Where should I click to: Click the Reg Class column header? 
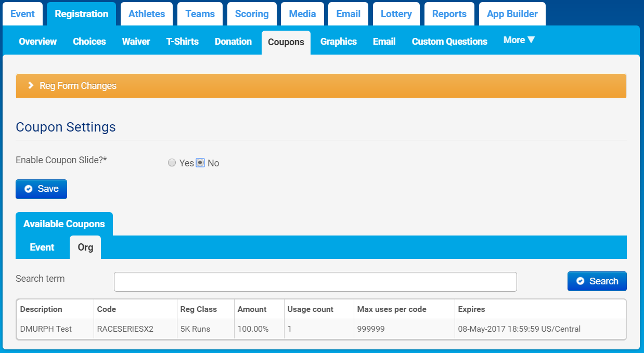(205, 309)
